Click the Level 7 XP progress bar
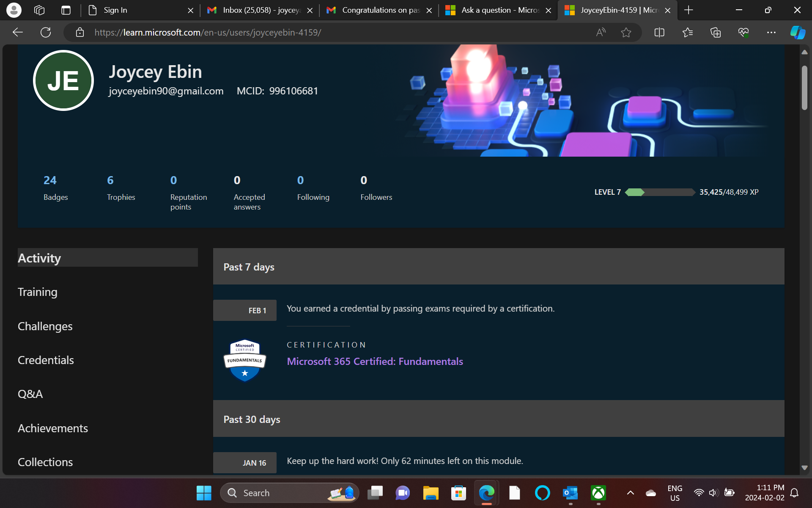812x508 pixels. tap(660, 192)
